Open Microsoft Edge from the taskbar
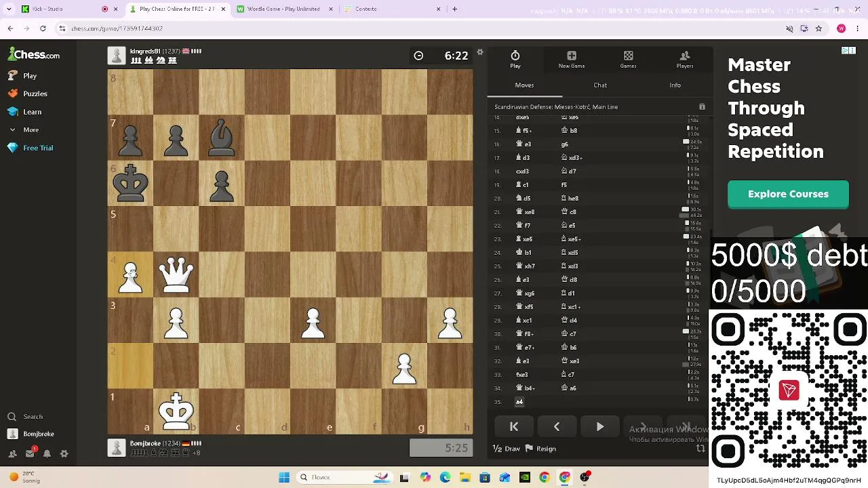 point(445,477)
